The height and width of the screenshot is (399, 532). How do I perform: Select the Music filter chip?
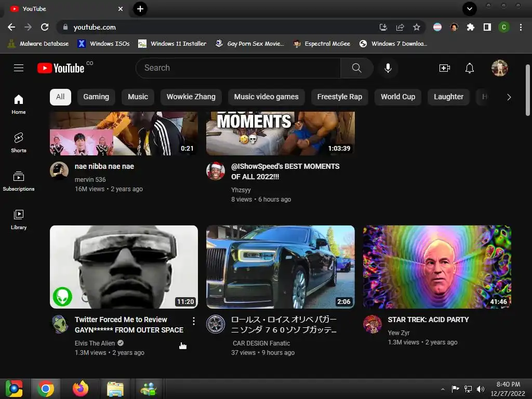[x=138, y=97]
